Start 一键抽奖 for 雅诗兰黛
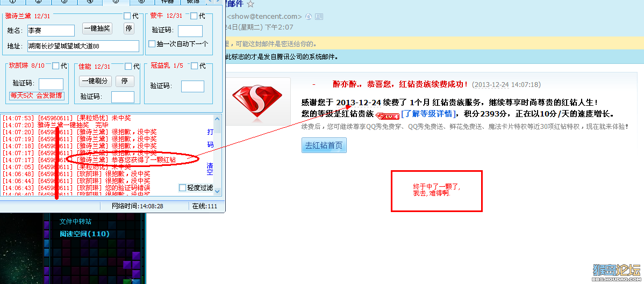Image resolution: width=644 pixels, height=284 pixels. pos(97,28)
